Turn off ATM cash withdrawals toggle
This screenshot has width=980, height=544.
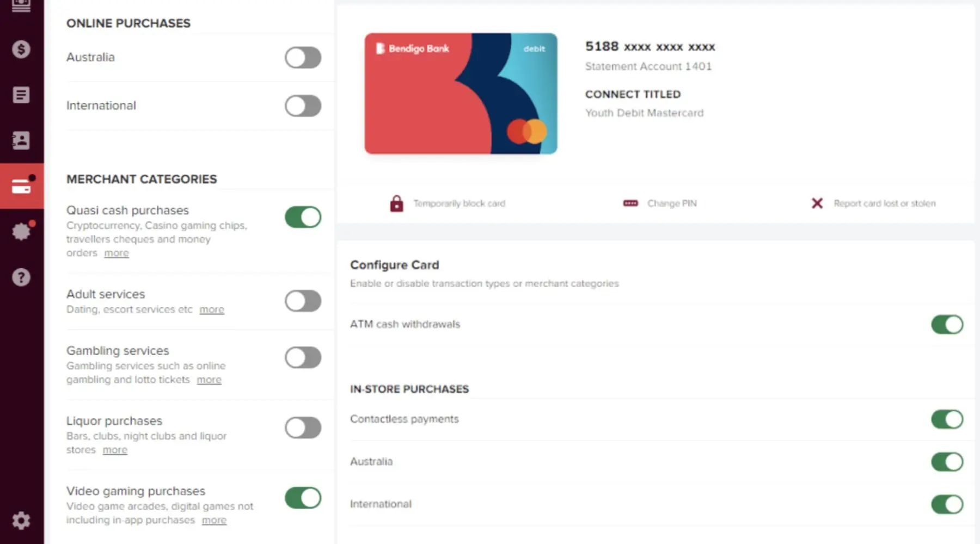click(x=947, y=324)
